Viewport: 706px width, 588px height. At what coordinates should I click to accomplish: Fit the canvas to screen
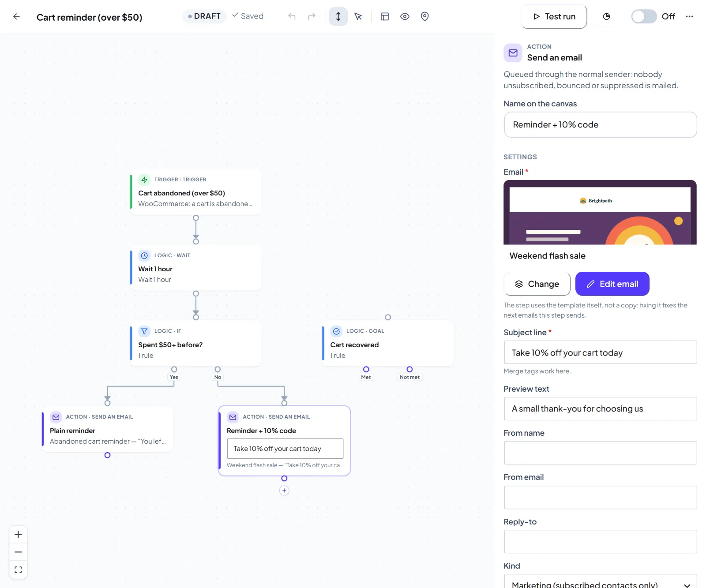(x=18, y=569)
